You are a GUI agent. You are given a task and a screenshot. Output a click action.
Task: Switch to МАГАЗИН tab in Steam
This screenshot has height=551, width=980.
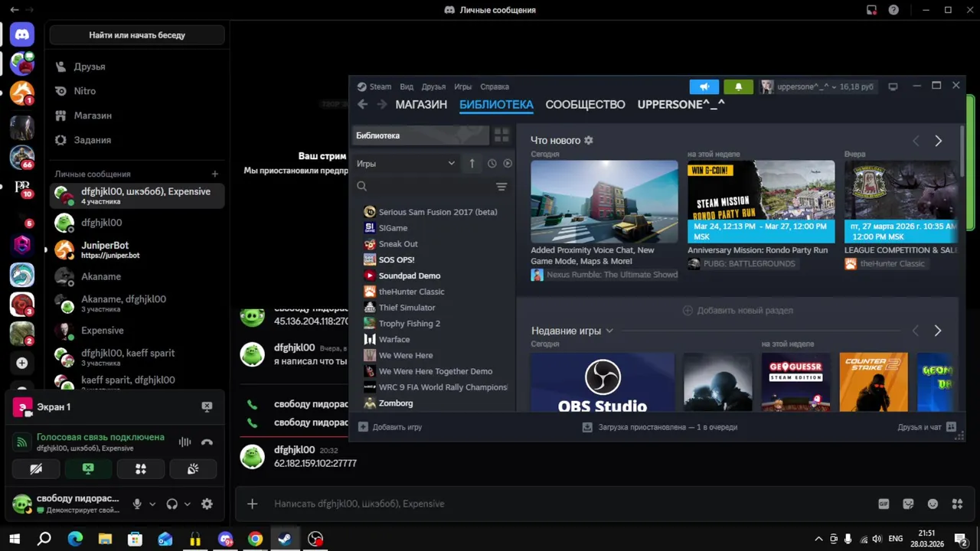pyautogui.click(x=421, y=105)
